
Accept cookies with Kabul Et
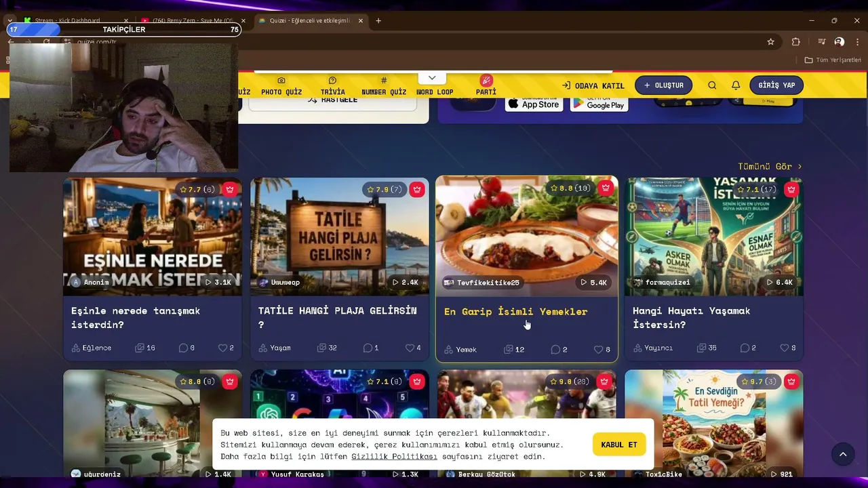tap(619, 445)
